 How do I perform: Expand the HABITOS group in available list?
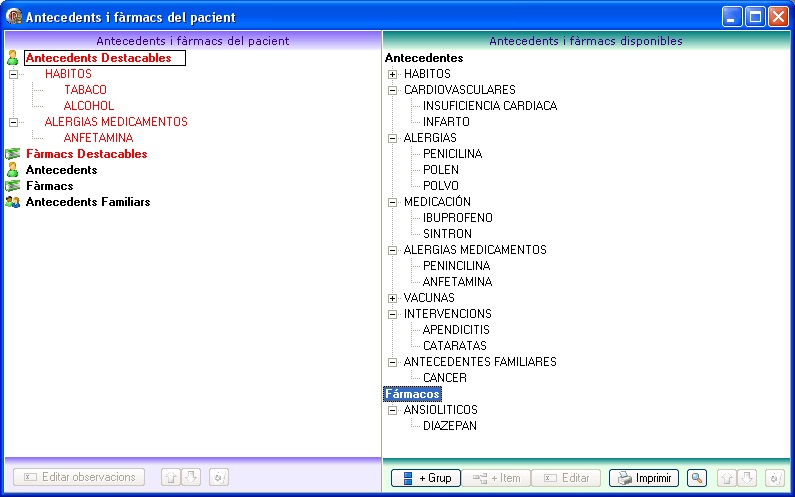pos(392,74)
